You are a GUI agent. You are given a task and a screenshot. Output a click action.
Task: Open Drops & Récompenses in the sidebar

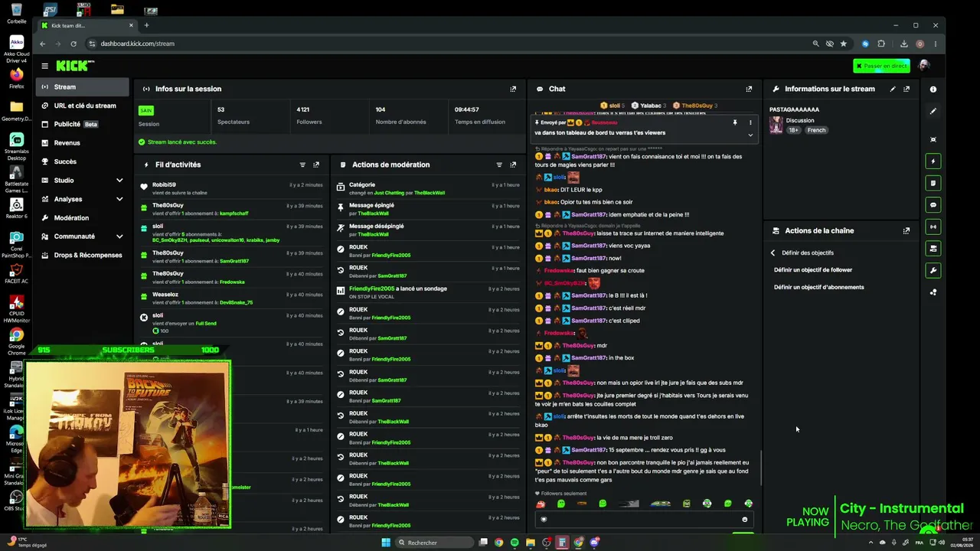pyautogui.click(x=83, y=255)
